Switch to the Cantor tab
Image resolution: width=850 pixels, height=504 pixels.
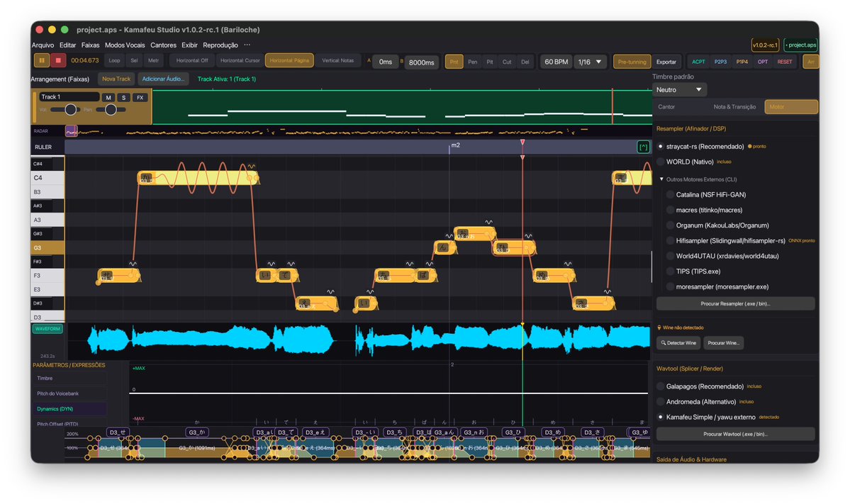tap(666, 107)
